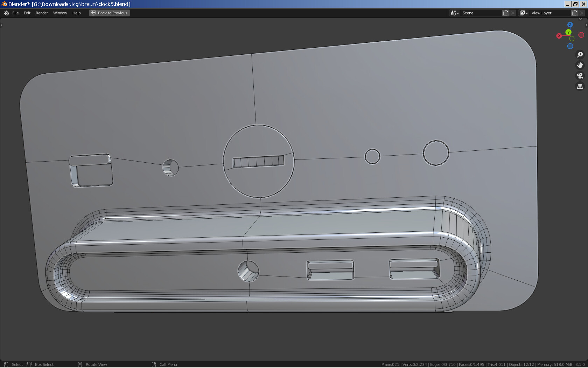Click the new View Layer copy icon
The width and height of the screenshot is (588, 368).
[574, 13]
